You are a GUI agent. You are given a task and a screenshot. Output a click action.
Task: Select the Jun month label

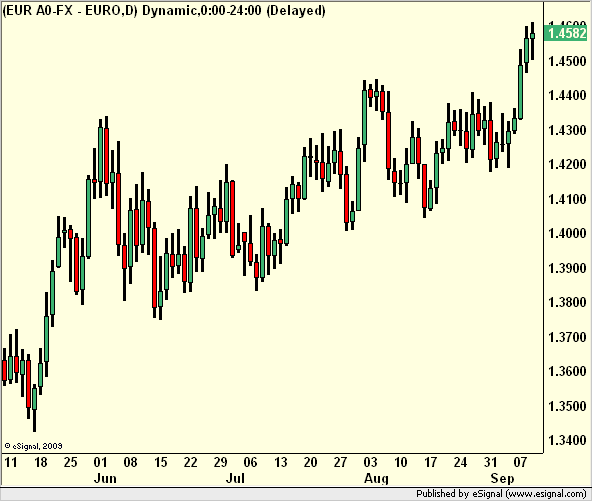point(105,478)
